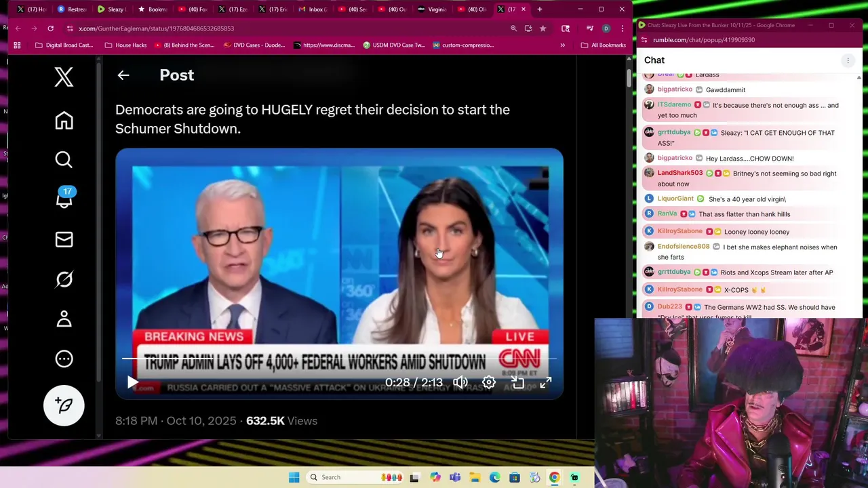868x488 pixels.
Task: Click the LandShark503 username in chat
Action: pyautogui.click(x=680, y=173)
